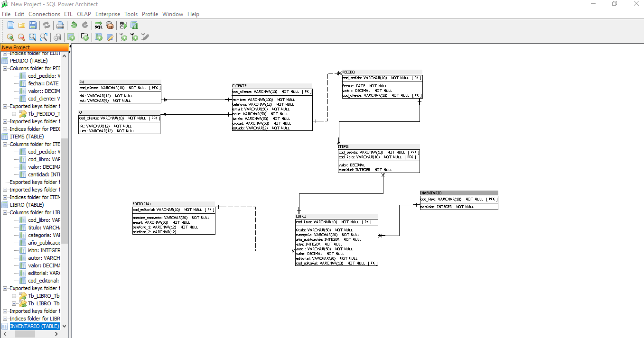Open the File menu
The width and height of the screenshot is (644, 338).
(x=6, y=14)
